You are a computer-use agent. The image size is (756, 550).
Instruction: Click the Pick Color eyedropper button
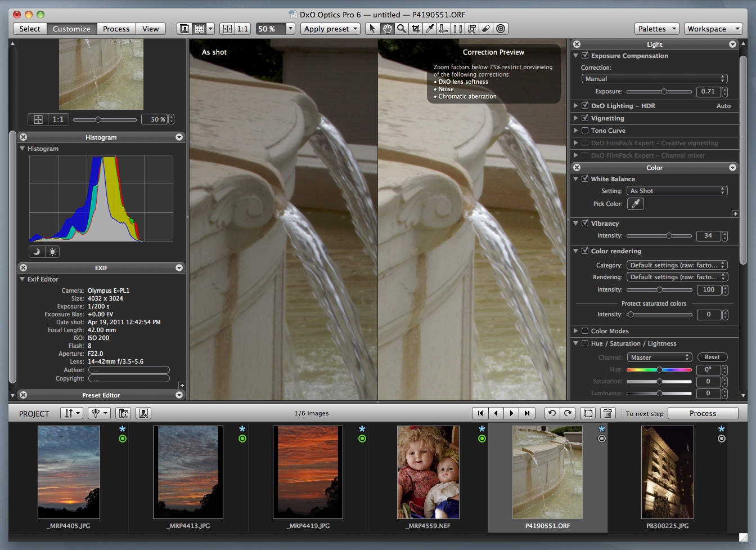click(x=635, y=204)
